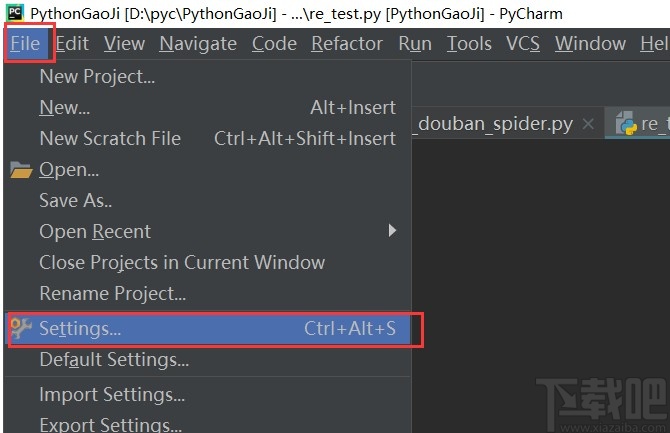Click the folder icon beside Open...
Image resolution: width=670 pixels, height=433 pixels.
[21, 170]
